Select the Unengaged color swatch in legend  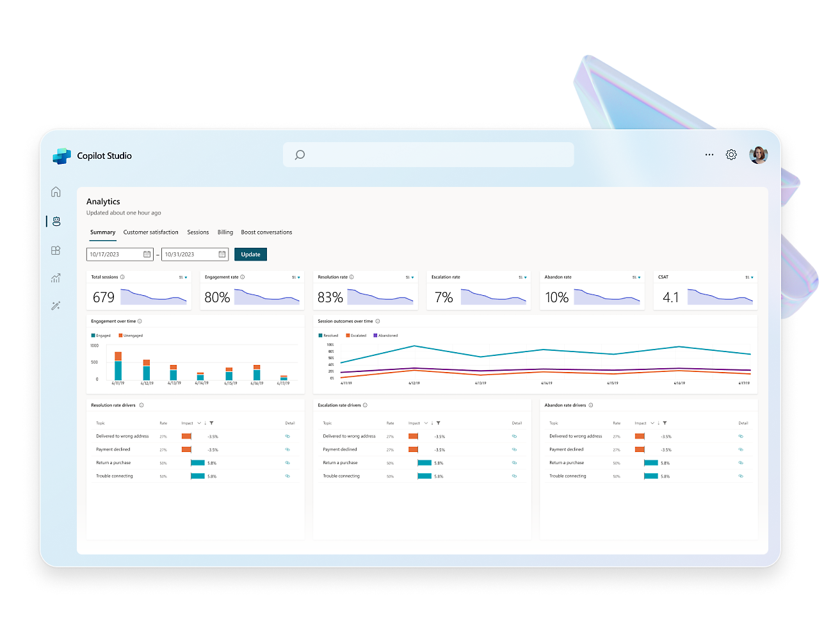coord(120,335)
